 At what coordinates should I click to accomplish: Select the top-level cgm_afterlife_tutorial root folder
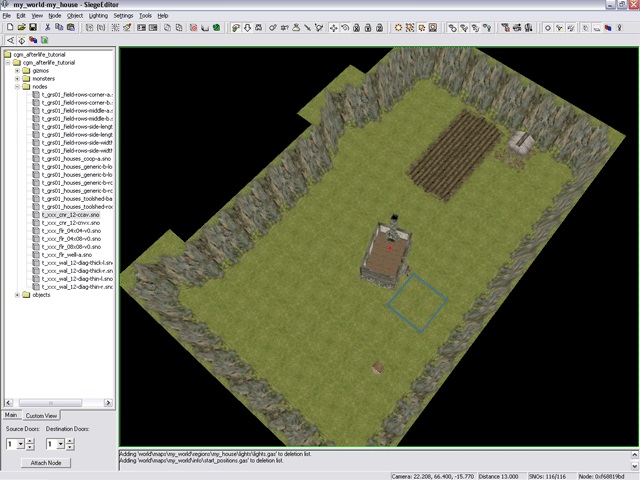point(39,54)
